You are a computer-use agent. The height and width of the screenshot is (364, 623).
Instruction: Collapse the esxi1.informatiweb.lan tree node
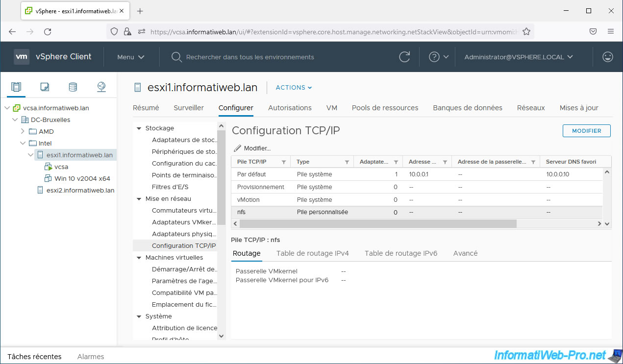click(30, 155)
